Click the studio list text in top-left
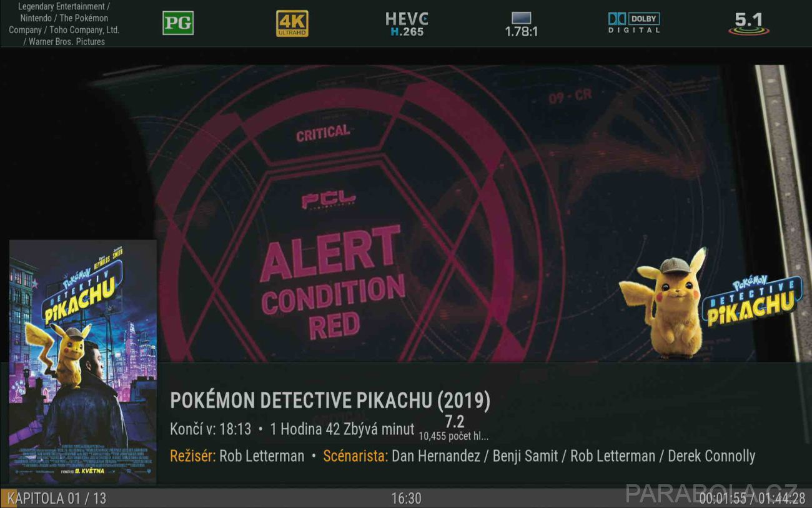 pos(64,24)
